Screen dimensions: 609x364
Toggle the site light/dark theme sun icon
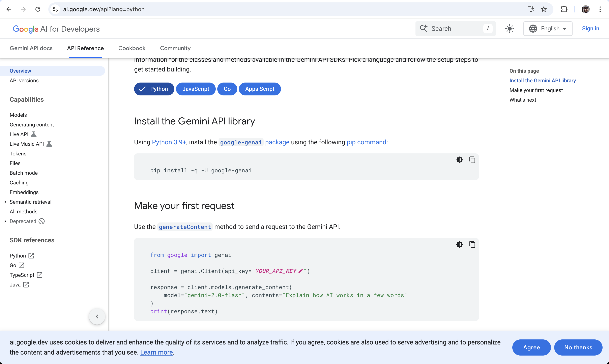(510, 29)
